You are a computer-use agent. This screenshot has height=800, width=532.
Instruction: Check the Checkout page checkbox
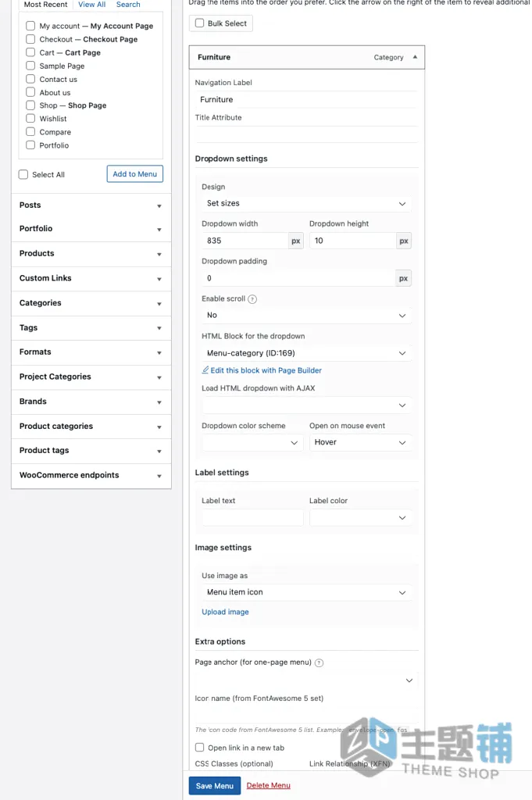(x=30, y=39)
